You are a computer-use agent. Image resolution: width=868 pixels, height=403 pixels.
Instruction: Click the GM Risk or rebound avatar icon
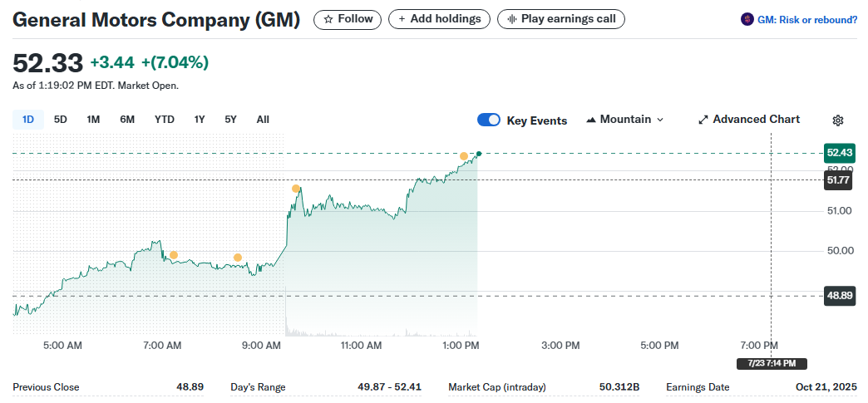[x=747, y=19]
